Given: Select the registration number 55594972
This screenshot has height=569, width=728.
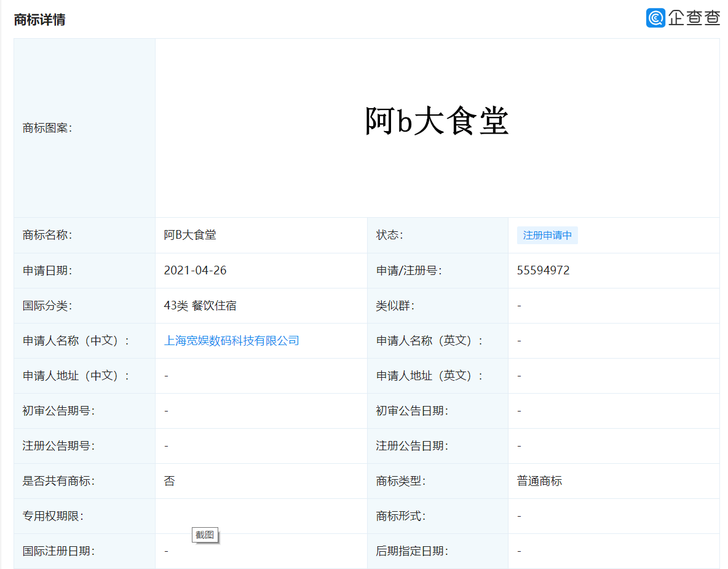Looking at the screenshot, I should click(x=543, y=270).
